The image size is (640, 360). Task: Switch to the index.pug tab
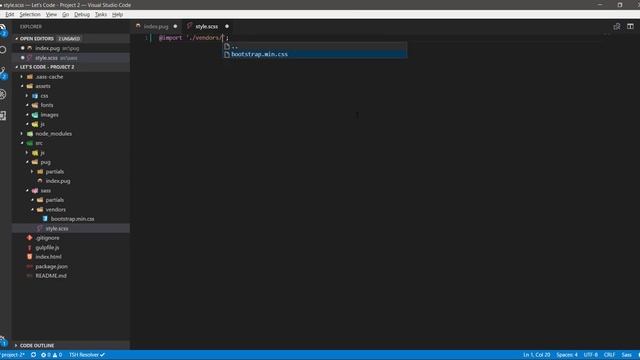click(x=156, y=27)
